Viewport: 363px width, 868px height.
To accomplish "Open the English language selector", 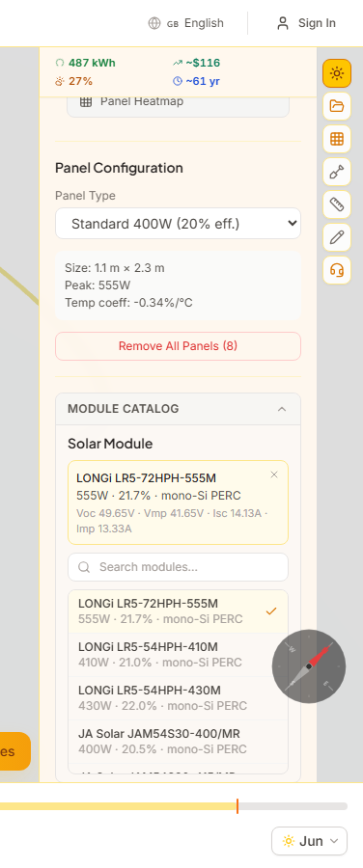I will 186,23.
